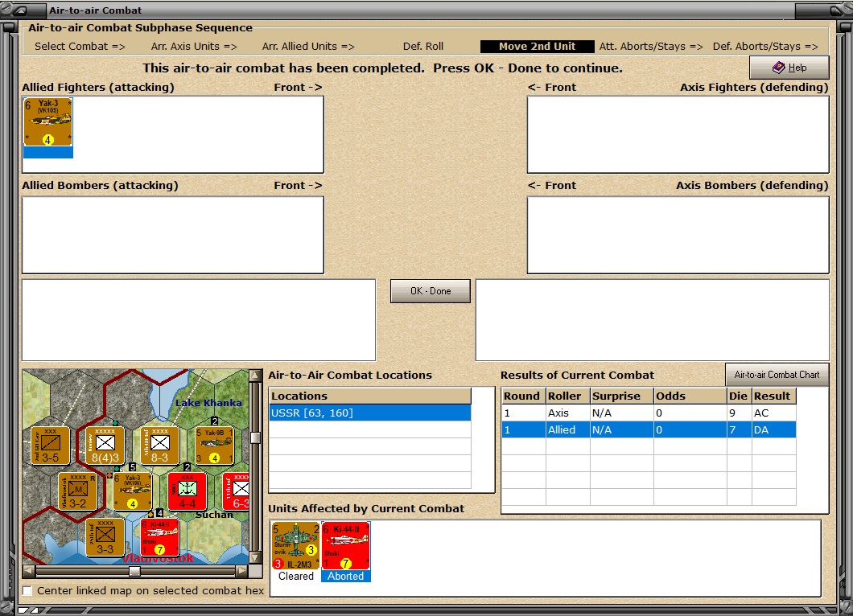The height and width of the screenshot is (616, 853).
Task: Click the Att. Aborts/Stays subphase step
Action: tap(651, 46)
